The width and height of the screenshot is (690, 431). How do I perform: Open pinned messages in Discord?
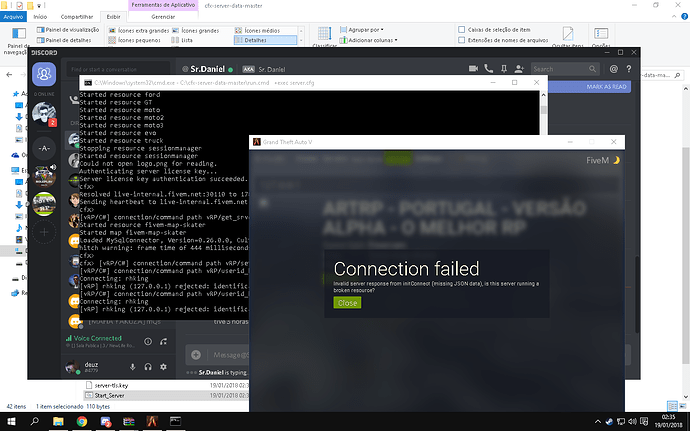(504, 69)
